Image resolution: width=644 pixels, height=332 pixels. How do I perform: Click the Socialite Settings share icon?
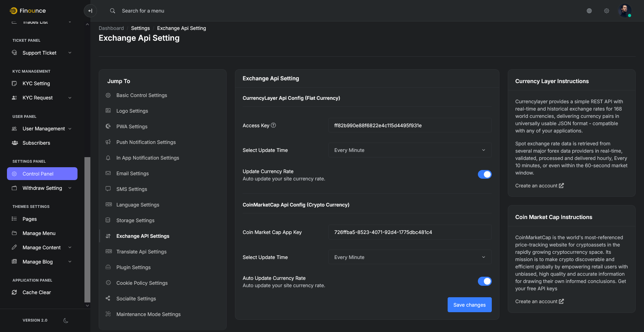pos(108,298)
